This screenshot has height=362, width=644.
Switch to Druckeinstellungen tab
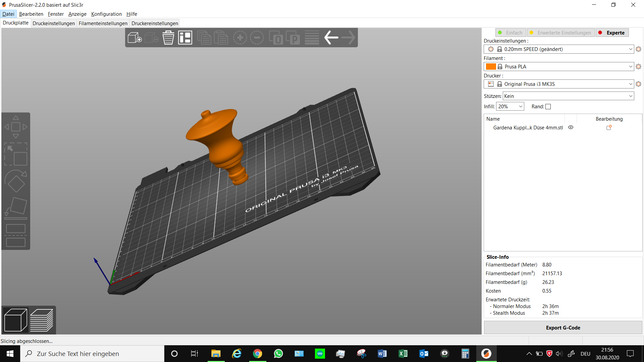pos(54,23)
